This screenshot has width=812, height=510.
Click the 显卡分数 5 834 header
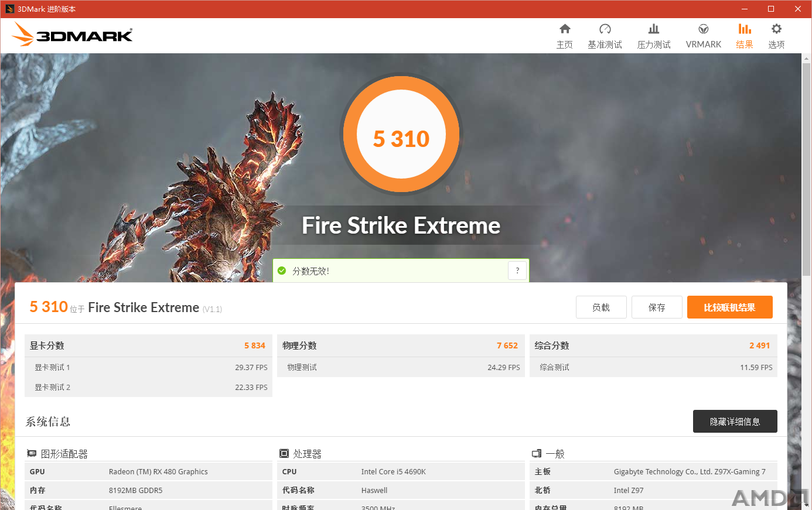tap(148, 345)
